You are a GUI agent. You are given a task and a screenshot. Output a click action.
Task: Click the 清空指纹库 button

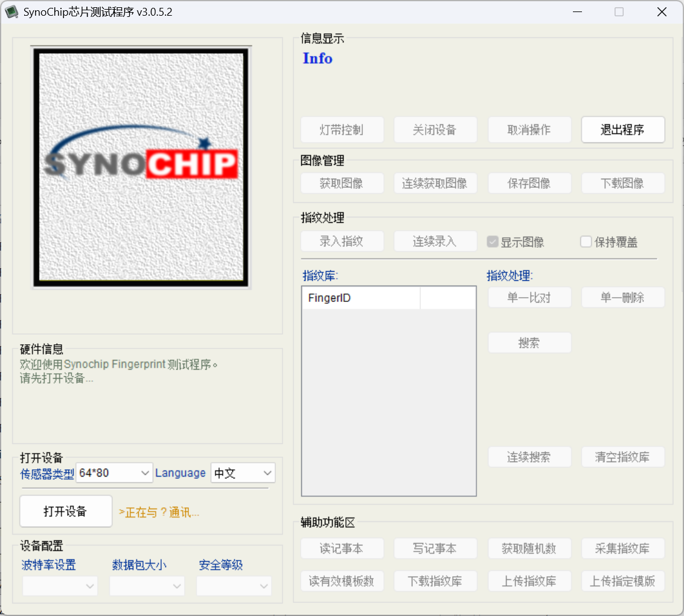[x=623, y=457]
